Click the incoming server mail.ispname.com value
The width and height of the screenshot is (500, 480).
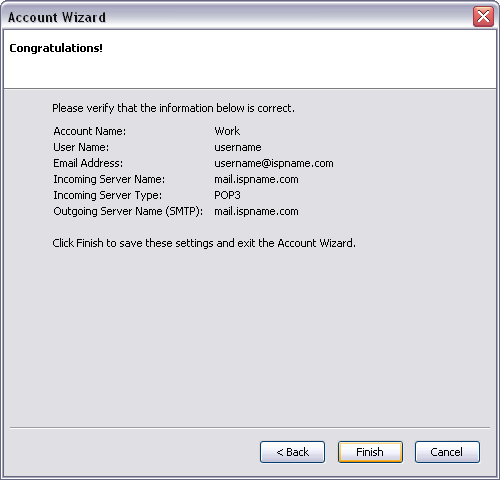pyautogui.click(x=256, y=179)
